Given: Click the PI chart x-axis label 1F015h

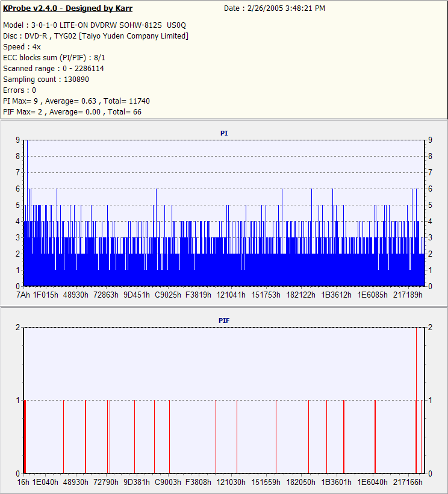Looking at the screenshot, I should pos(46,295).
